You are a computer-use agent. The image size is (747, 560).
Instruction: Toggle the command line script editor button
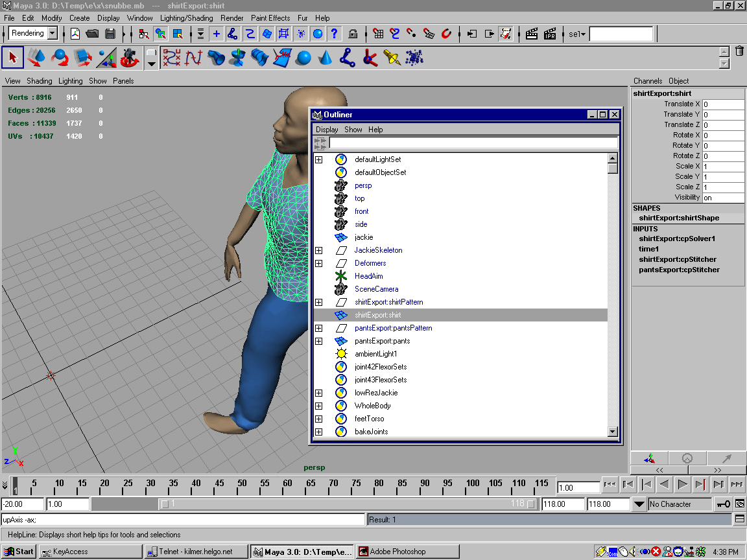click(739, 519)
